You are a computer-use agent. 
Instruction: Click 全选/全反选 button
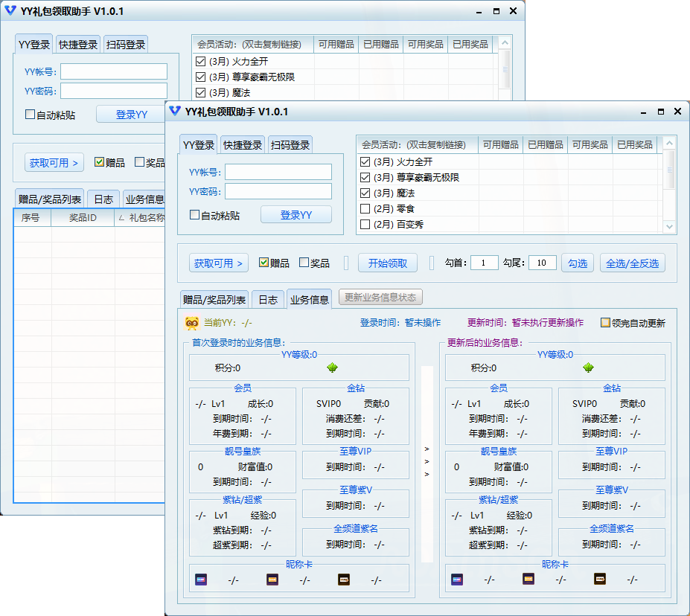point(633,263)
